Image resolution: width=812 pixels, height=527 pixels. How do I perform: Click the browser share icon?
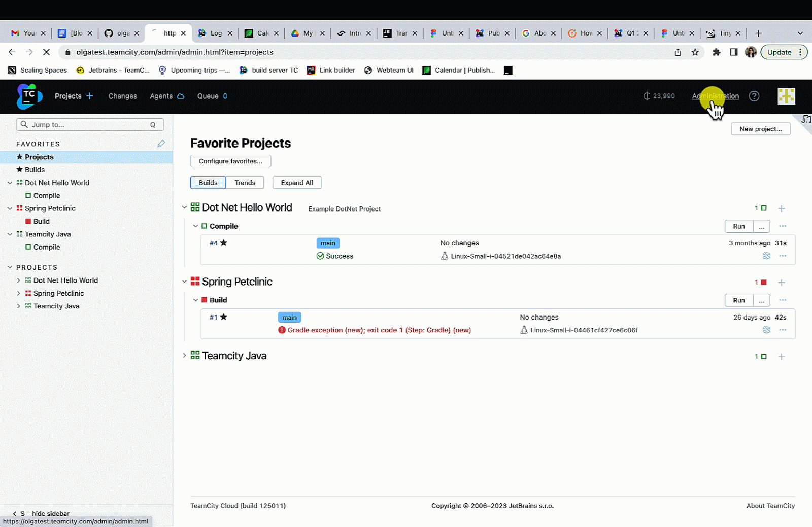coord(678,52)
